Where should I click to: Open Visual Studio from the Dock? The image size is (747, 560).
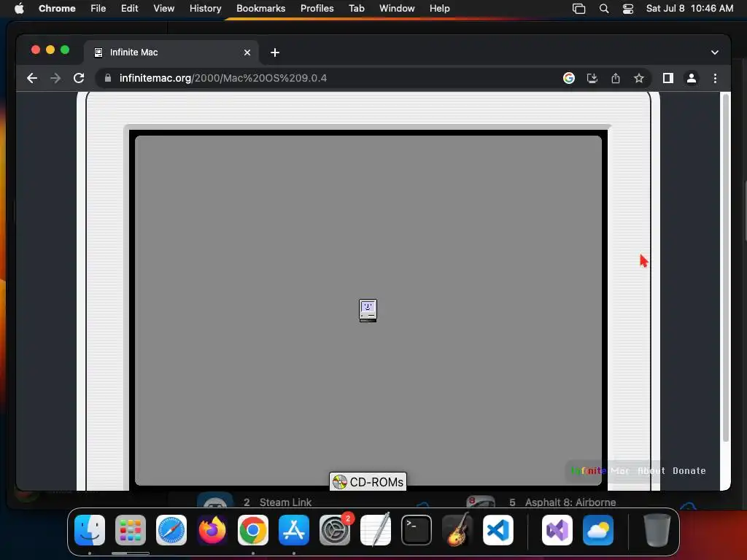(x=557, y=530)
